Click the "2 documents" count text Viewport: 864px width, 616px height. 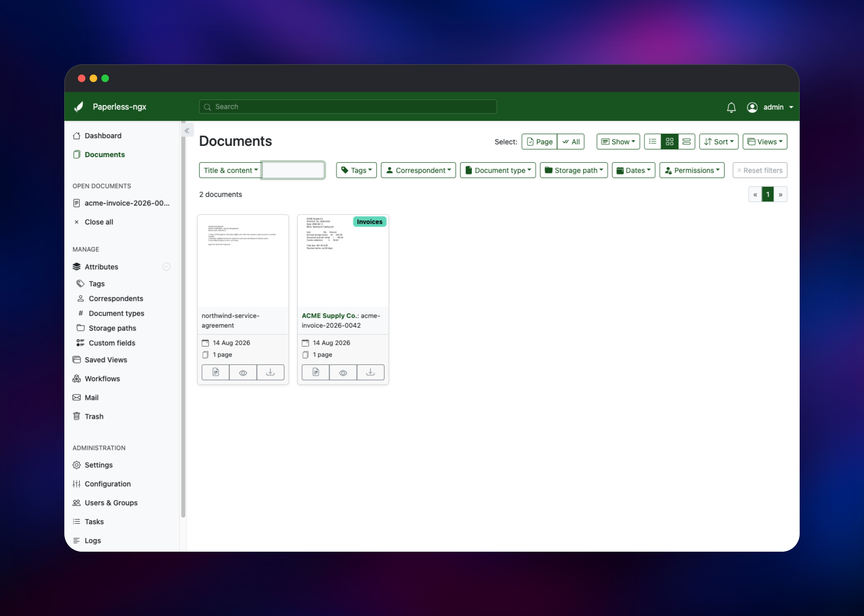pyautogui.click(x=221, y=195)
